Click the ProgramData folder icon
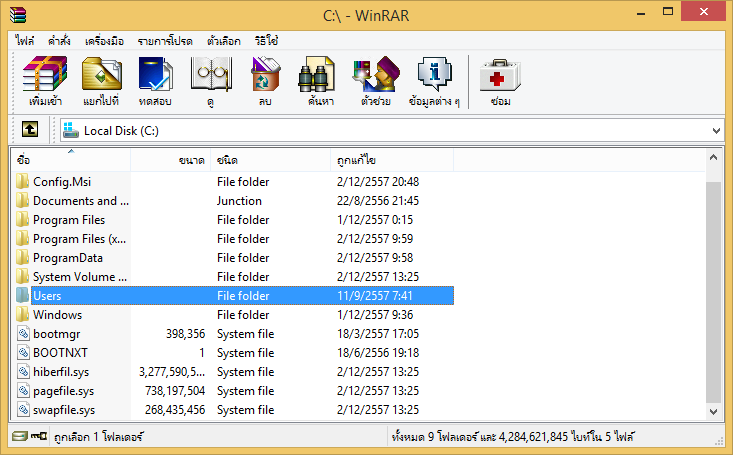Viewport: 733px width, 455px height. pos(22,257)
